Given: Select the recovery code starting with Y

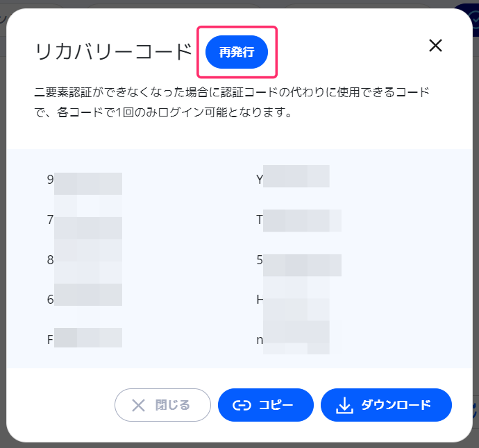Looking at the screenshot, I should click(x=292, y=180).
